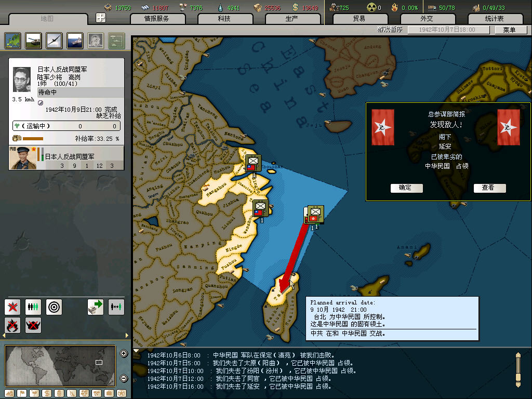Open the 外交 diplomacy tab
This screenshot has width=532, height=399.
(426, 19)
